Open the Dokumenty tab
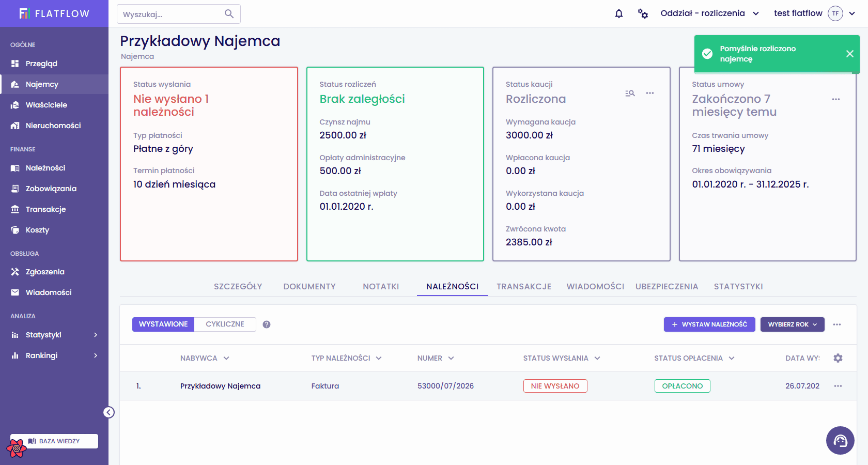The image size is (868, 465). 309,286
